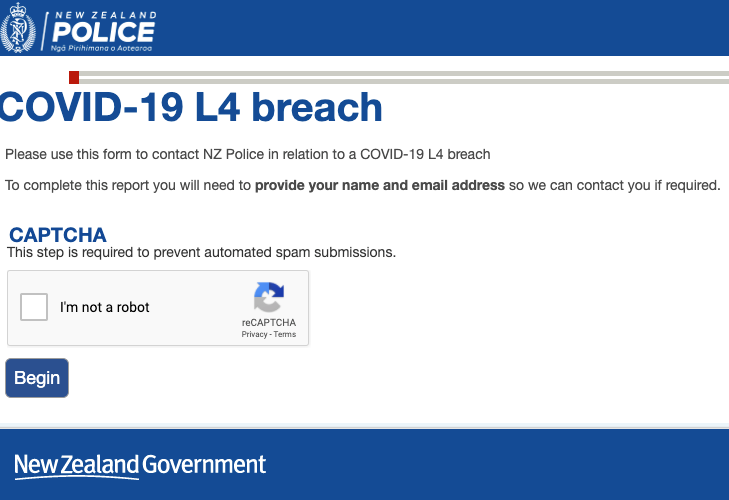Click the red progress step marker

74,77
